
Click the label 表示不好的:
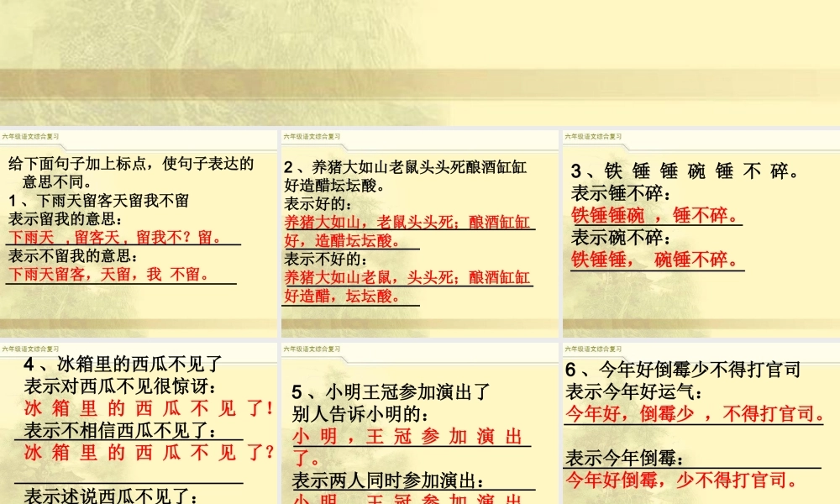[326, 260]
